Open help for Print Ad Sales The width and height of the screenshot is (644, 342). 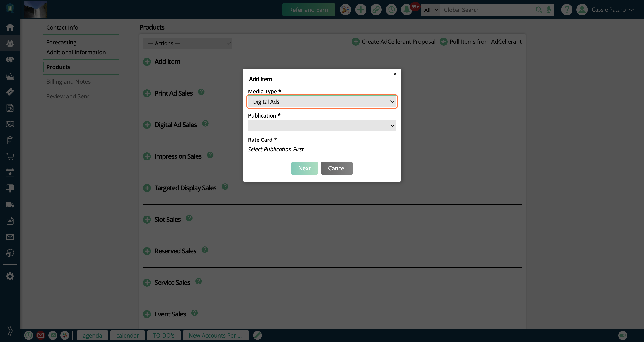[x=201, y=92]
